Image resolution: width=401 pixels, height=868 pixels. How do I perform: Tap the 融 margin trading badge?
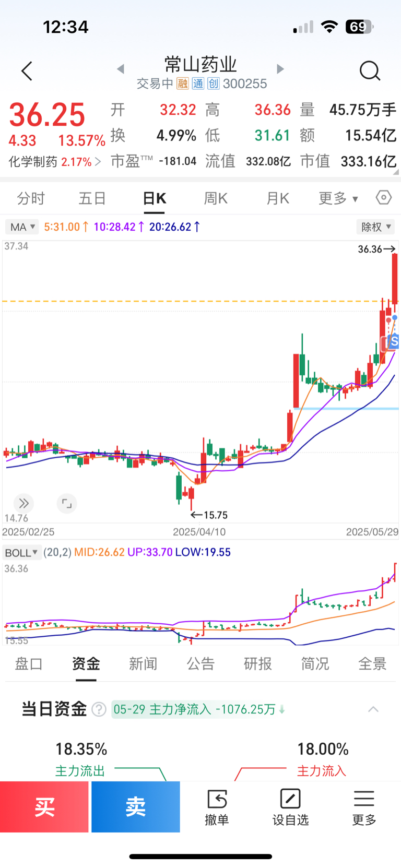(182, 84)
